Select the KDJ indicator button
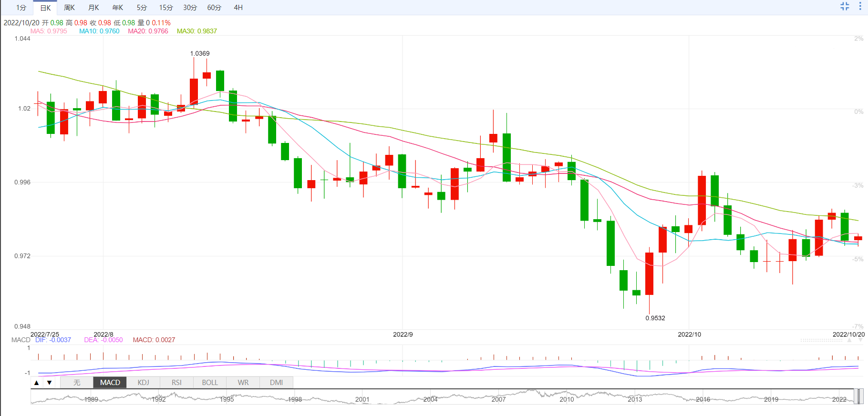 pos(143,383)
